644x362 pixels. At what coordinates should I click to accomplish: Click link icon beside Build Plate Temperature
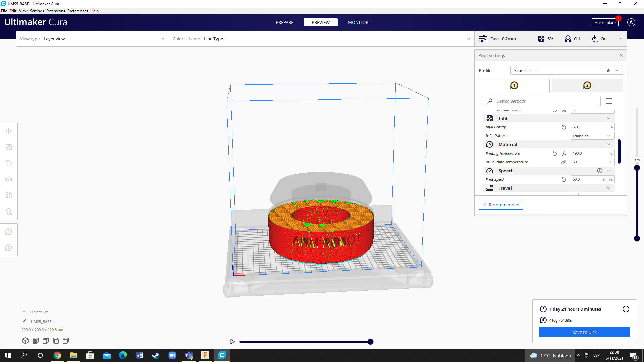click(564, 162)
